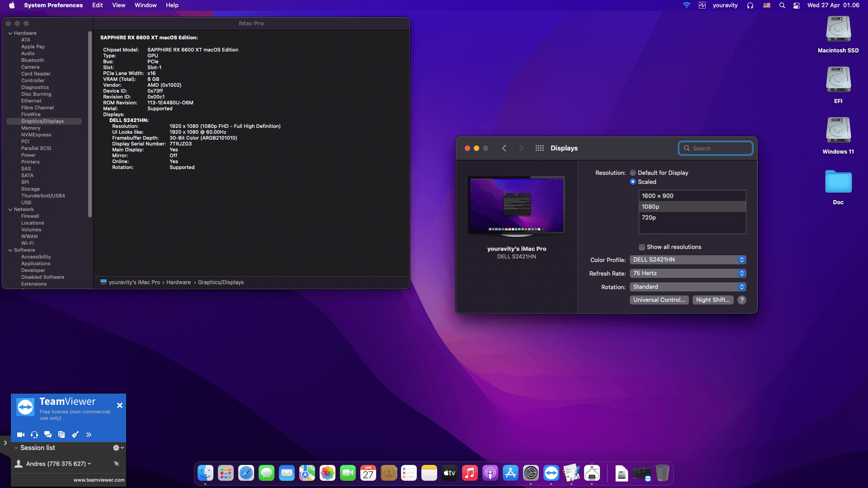This screenshot has height=488, width=868.
Task: Open the Window menu
Action: 146,5
